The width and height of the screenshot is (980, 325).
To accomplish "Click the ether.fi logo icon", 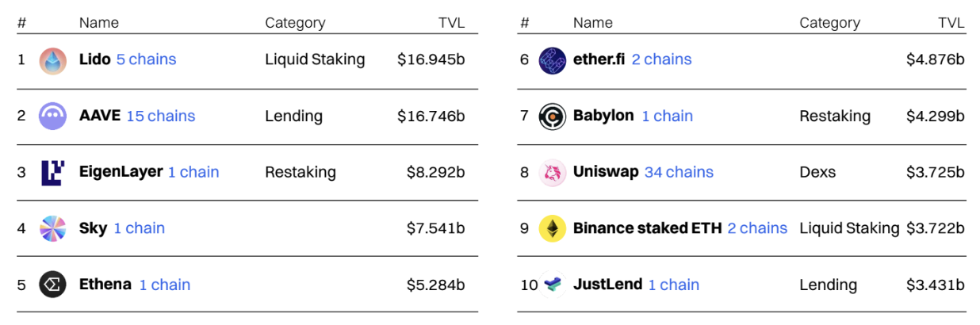I will coord(552,60).
